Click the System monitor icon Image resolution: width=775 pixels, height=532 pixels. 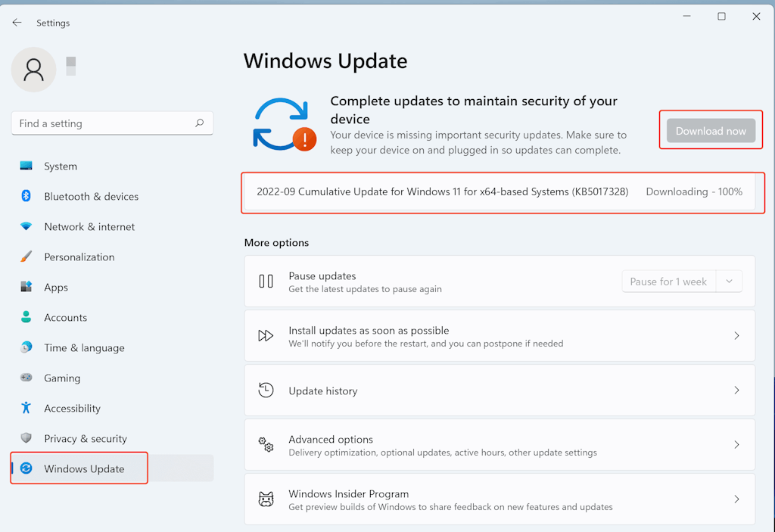click(26, 166)
